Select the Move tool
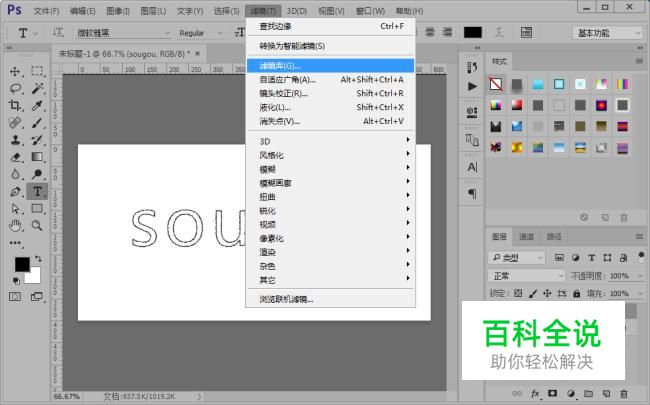 click(x=15, y=71)
